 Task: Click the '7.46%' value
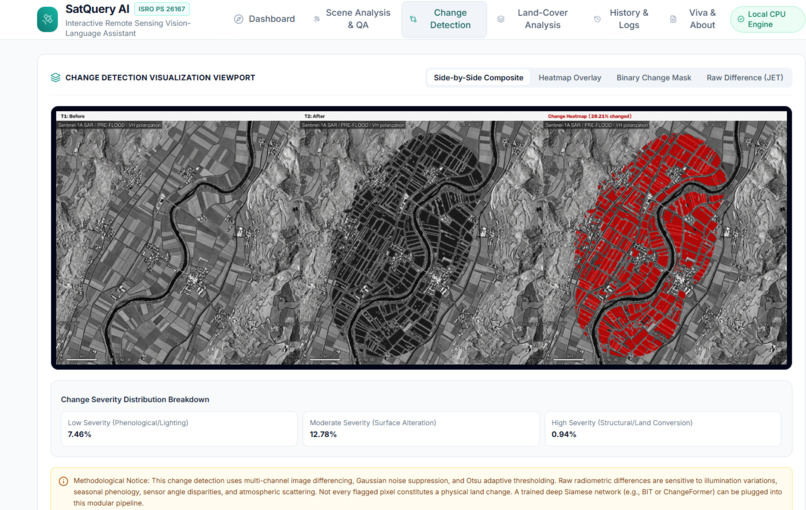coord(80,434)
